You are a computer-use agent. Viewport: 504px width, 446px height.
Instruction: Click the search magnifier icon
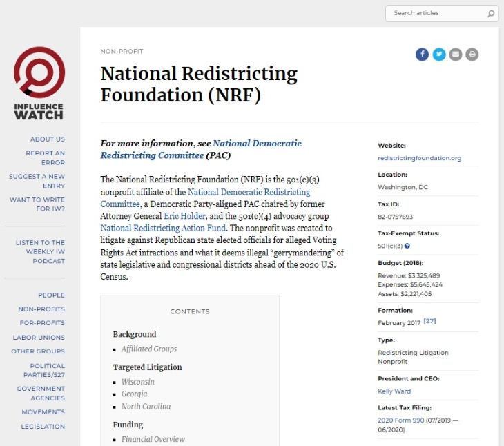tap(490, 14)
